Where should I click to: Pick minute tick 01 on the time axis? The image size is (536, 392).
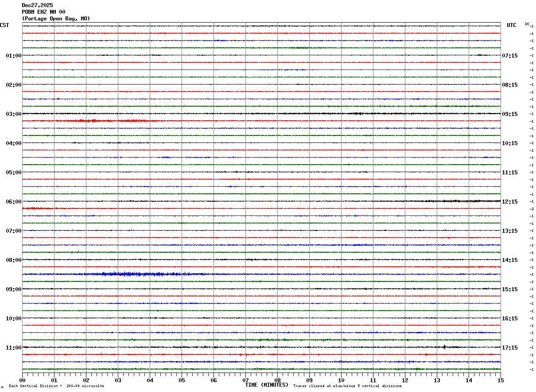(54, 380)
